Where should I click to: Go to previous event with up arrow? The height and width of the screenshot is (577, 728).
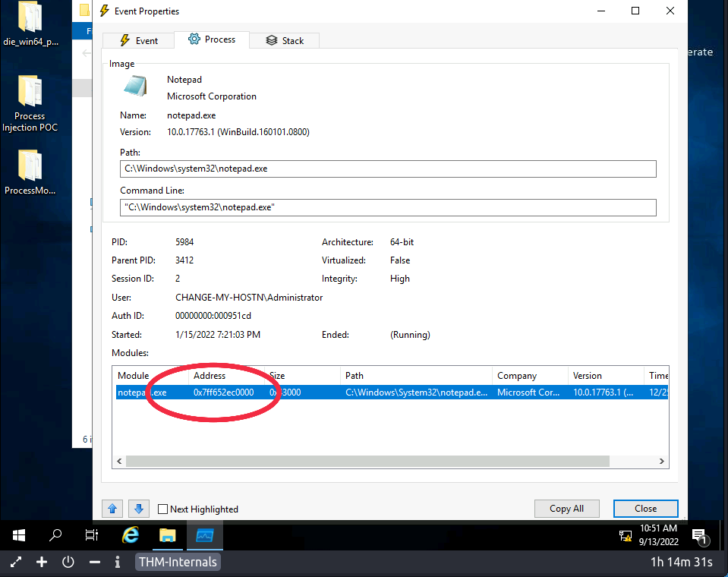pos(112,509)
